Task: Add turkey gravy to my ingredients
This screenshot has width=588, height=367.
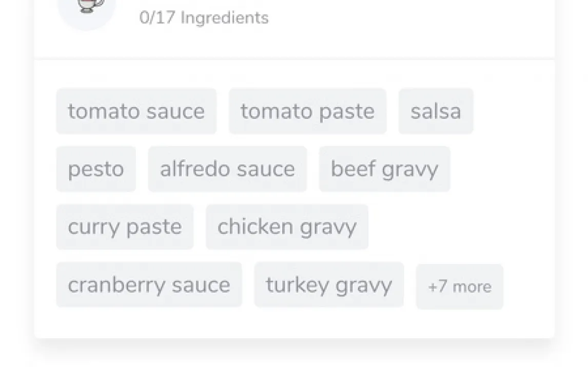Action: click(329, 285)
